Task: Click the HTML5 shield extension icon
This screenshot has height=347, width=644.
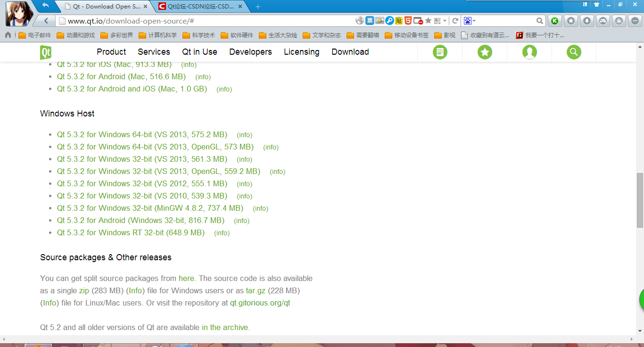Action: [x=408, y=20]
